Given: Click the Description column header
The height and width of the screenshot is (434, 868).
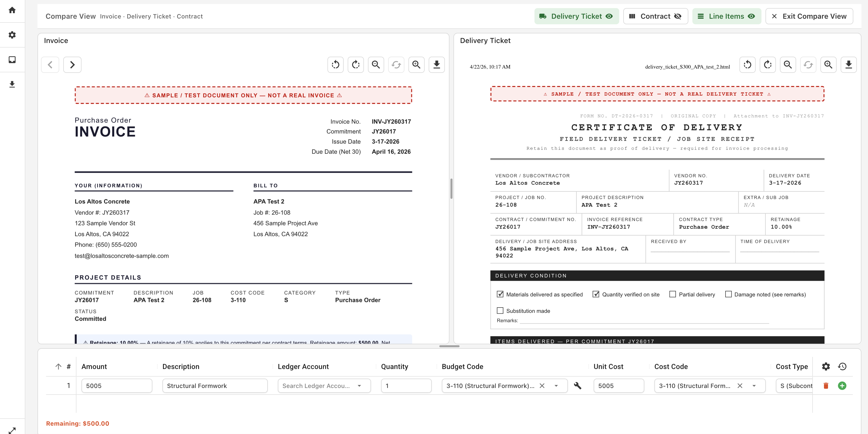Looking at the screenshot, I should pos(181,367).
